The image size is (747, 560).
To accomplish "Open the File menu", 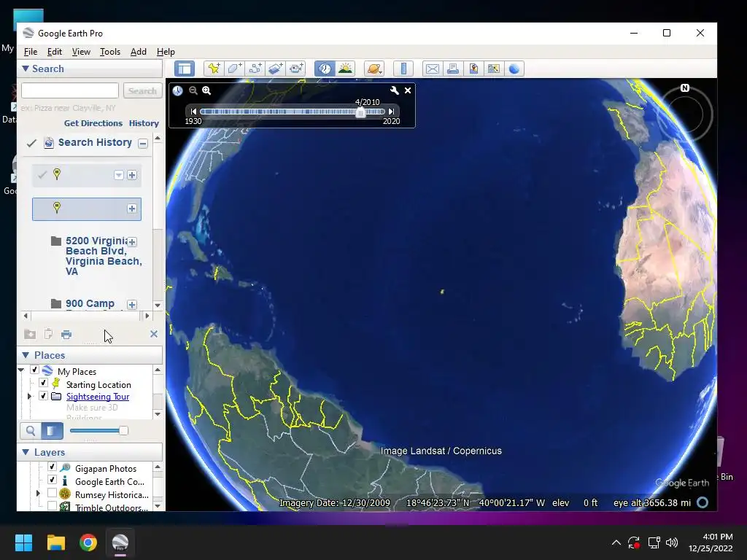I will [31, 52].
